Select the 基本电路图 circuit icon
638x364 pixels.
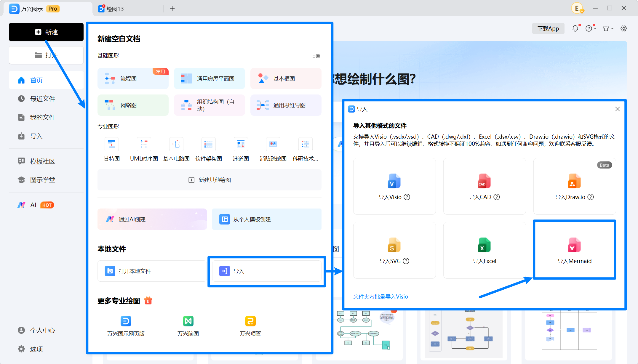tap(176, 144)
